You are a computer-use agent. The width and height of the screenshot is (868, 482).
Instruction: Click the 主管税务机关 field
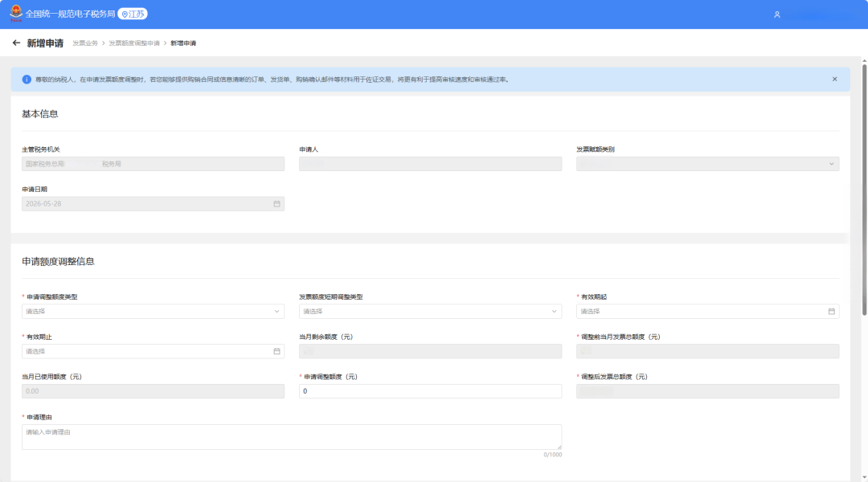pos(154,164)
